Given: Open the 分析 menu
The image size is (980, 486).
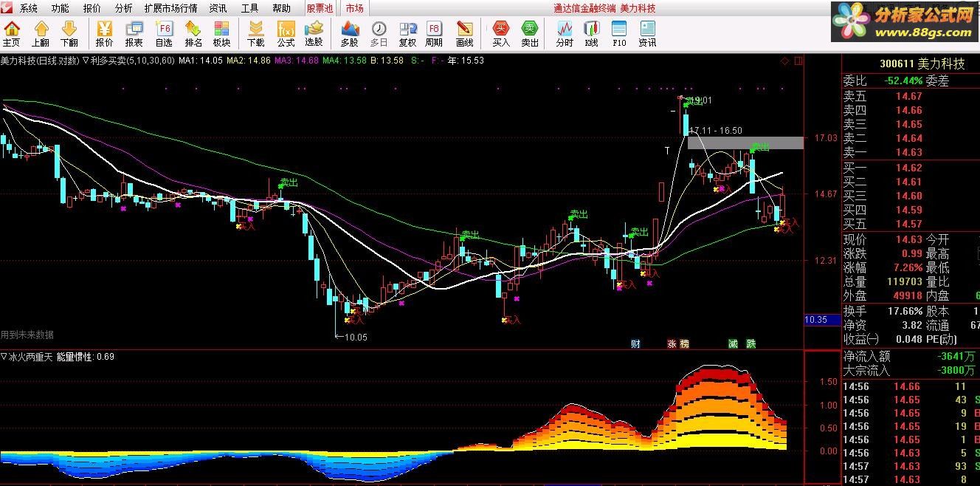Looking at the screenshot, I should pos(124,9).
